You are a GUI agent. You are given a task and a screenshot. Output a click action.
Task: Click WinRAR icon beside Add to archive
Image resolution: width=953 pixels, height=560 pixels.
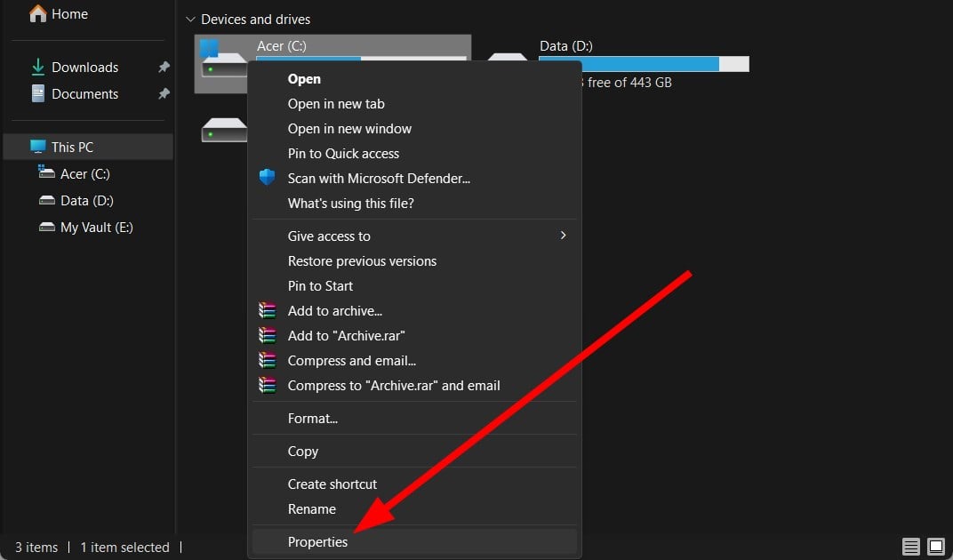point(267,310)
